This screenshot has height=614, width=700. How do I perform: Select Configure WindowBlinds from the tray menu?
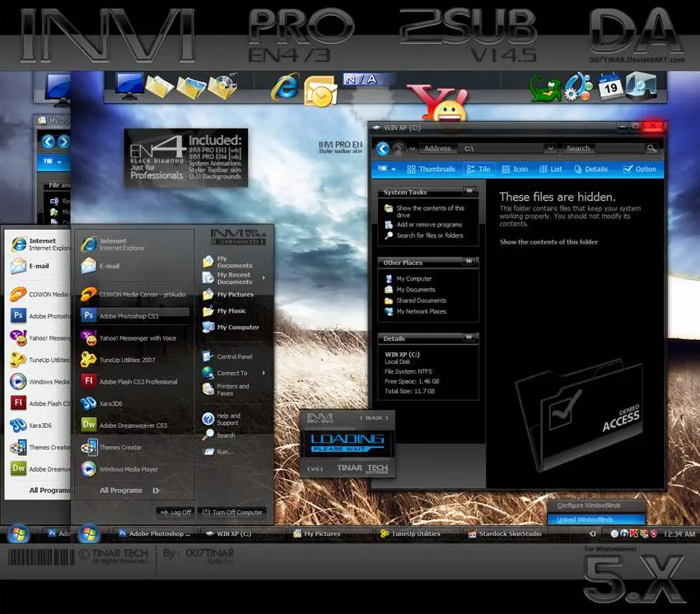click(596, 505)
